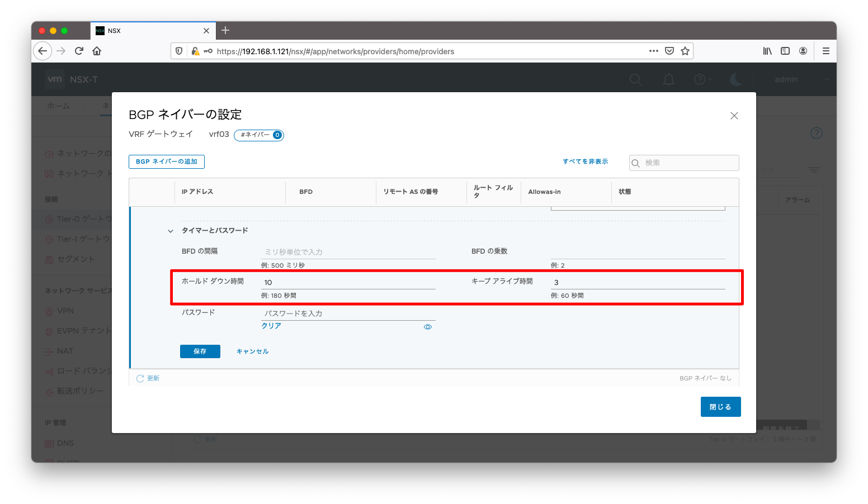Screen dimensions: 868x504
Task: Select VPN in the background sidebar
Action: (x=65, y=311)
